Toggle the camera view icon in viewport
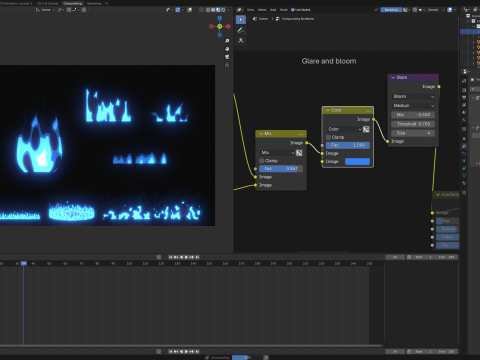The image size is (480, 360). [x=227, y=57]
